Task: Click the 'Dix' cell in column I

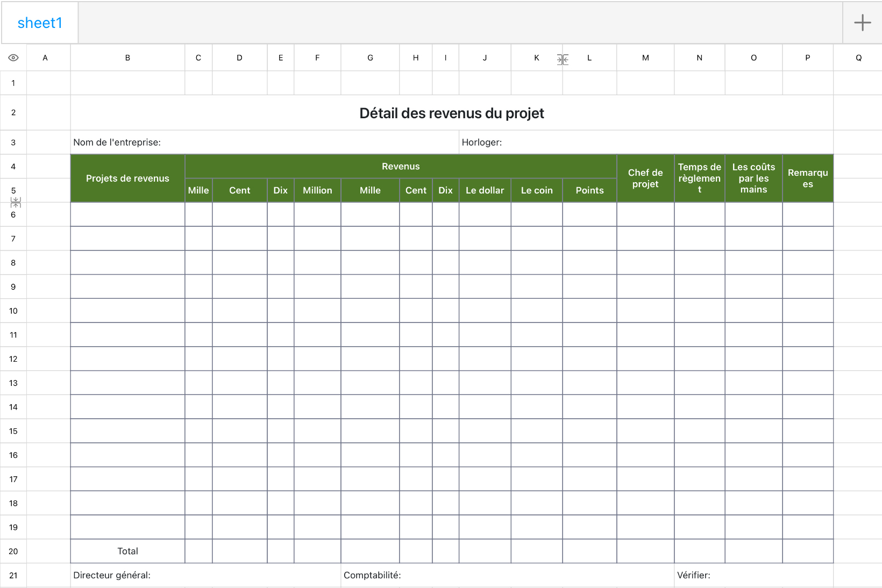Action: [x=445, y=190]
